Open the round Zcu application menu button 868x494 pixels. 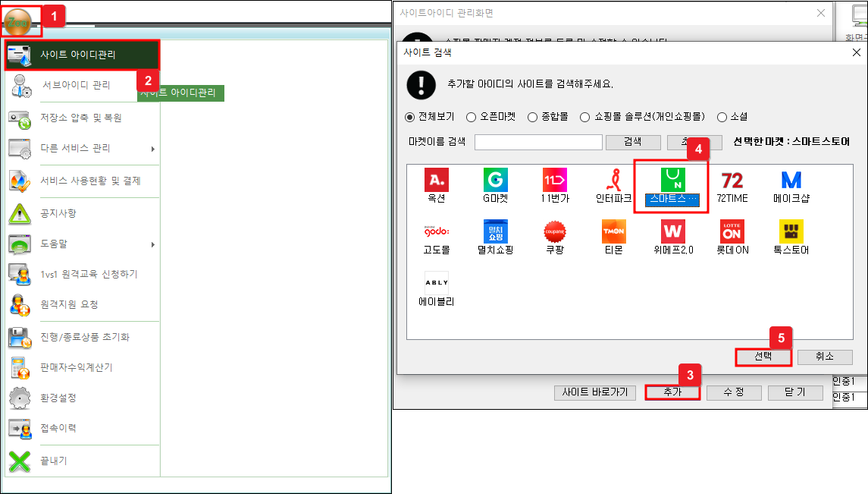[x=17, y=22]
